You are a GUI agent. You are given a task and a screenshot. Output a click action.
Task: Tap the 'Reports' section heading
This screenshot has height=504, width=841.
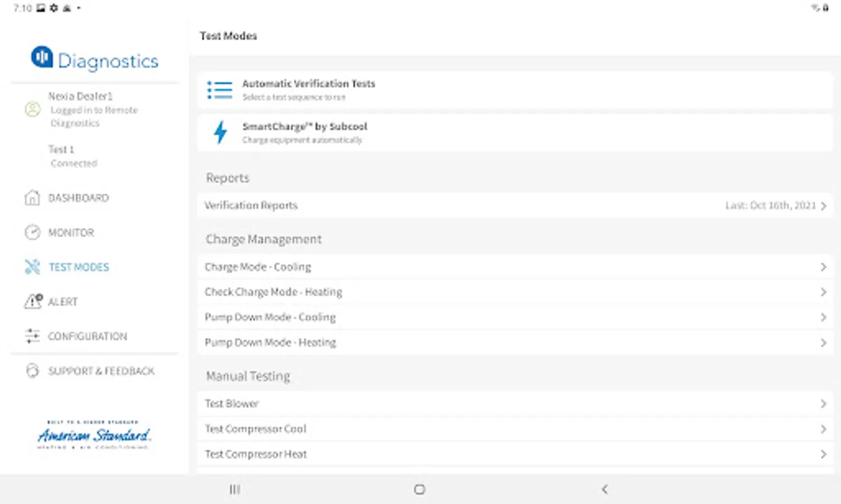pyautogui.click(x=227, y=178)
